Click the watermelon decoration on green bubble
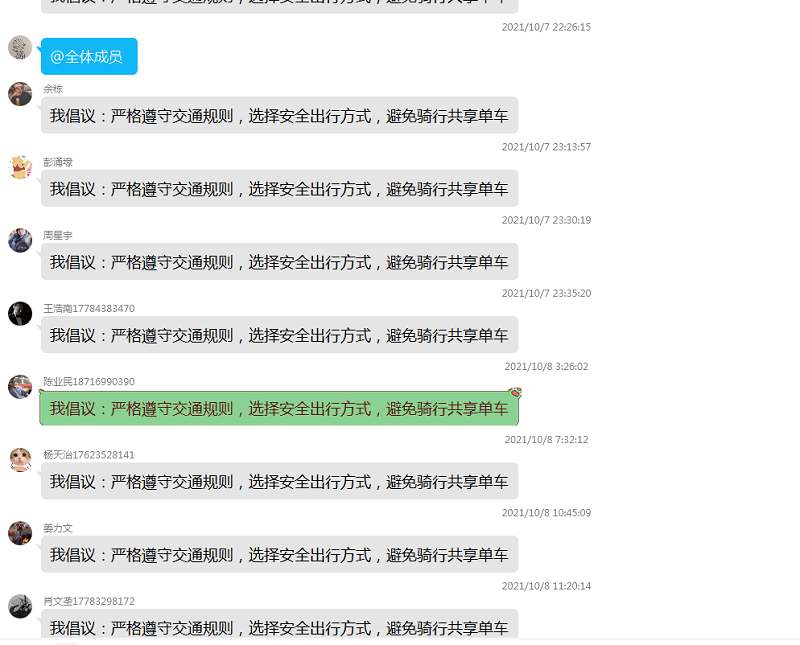Viewport: 800px width, 645px height. [x=514, y=393]
